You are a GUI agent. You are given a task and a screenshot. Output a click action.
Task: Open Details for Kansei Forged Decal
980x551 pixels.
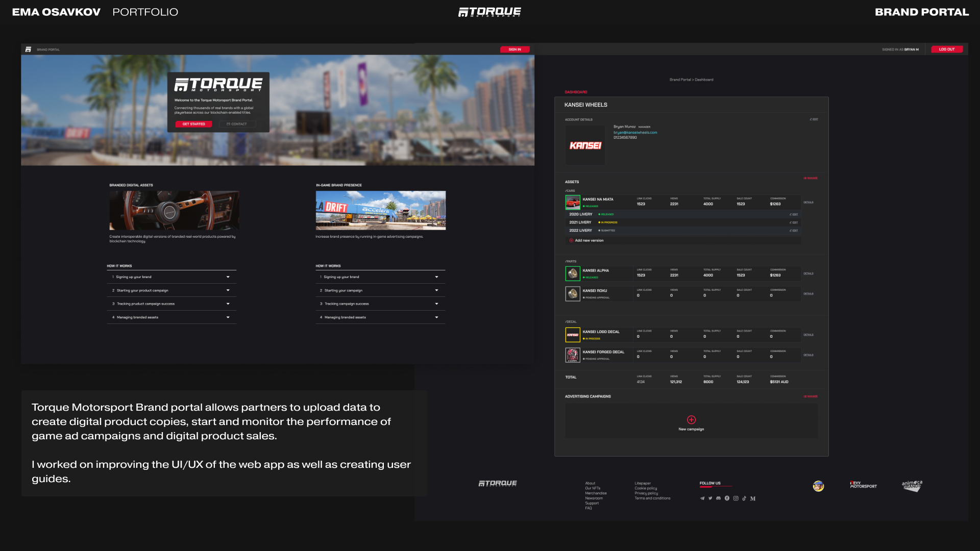click(808, 355)
